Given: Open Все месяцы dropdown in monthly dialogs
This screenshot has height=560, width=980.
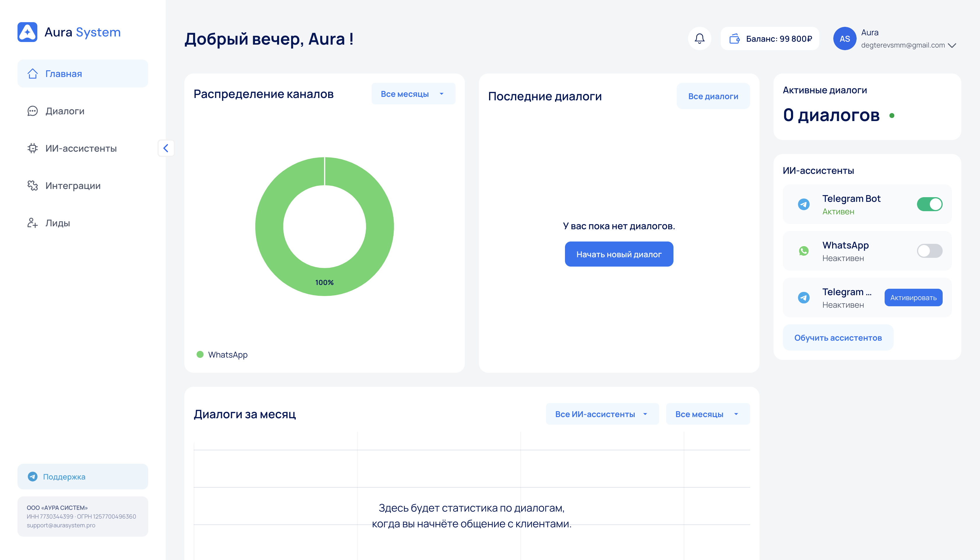Looking at the screenshot, I should click(707, 414).
